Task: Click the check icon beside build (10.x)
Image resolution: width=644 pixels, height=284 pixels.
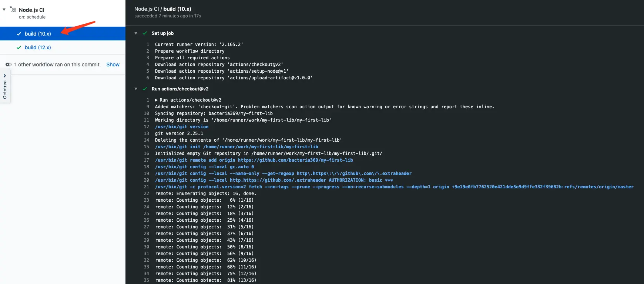Action: coord(19,34)
